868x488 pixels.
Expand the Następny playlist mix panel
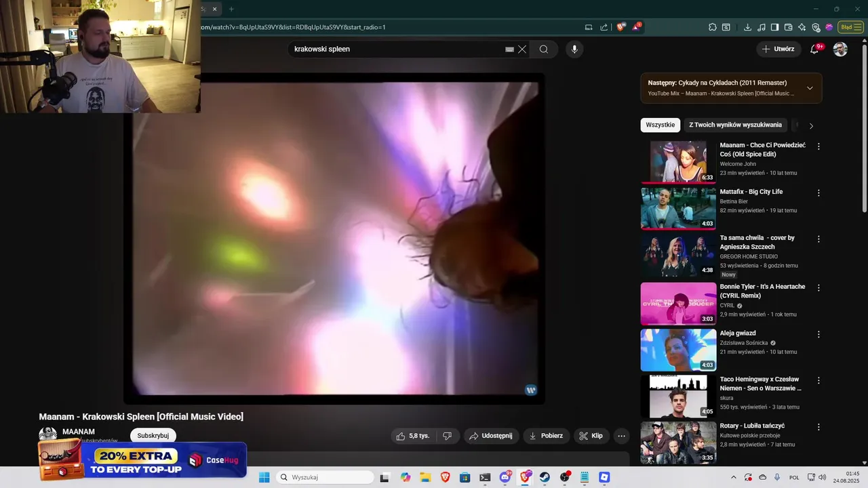coord(810,88)
